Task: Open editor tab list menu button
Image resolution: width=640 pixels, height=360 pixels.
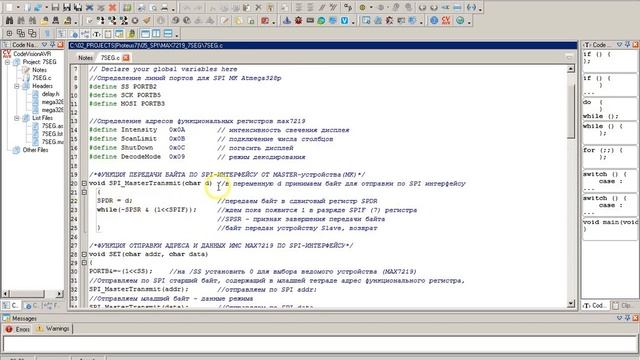Action: point(569,58)
